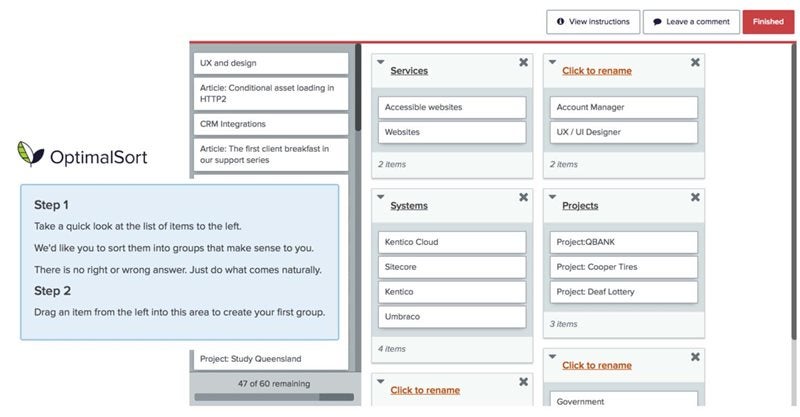The width and height of the screenshot is (800, 417).
Task: Click the 47 of 60 remaining progress bar
Action: 273,397
